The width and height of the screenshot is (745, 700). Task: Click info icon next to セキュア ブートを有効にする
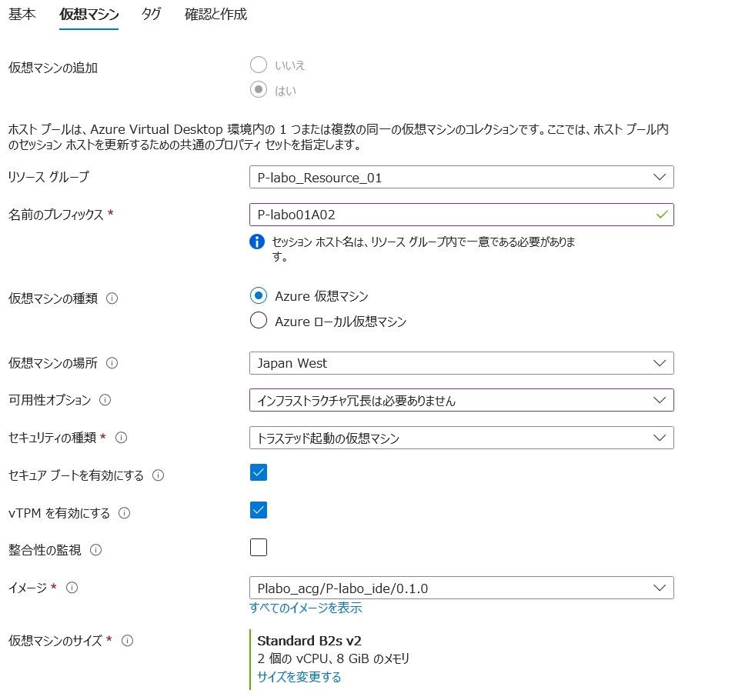click(159, 475)
